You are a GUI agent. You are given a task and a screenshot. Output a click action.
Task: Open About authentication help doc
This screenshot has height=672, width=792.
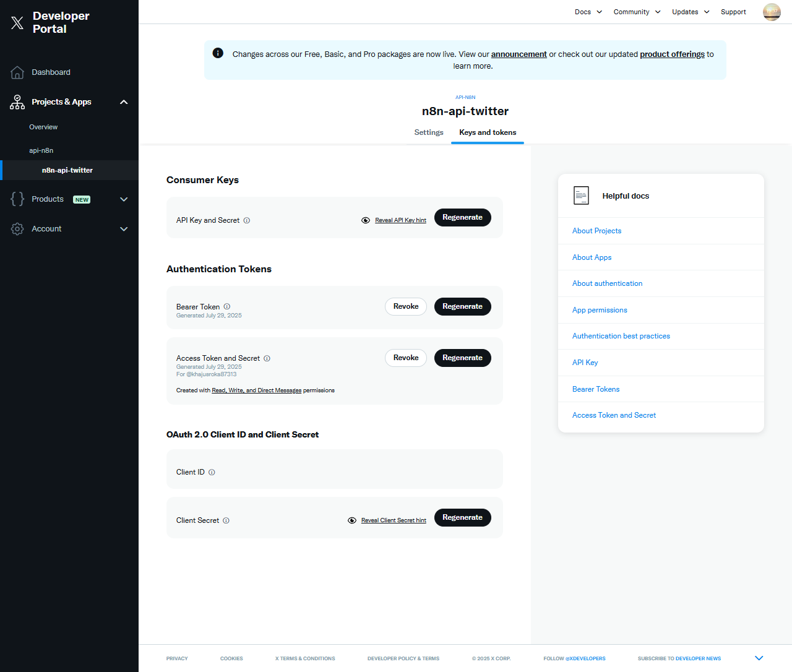(607, 283)
